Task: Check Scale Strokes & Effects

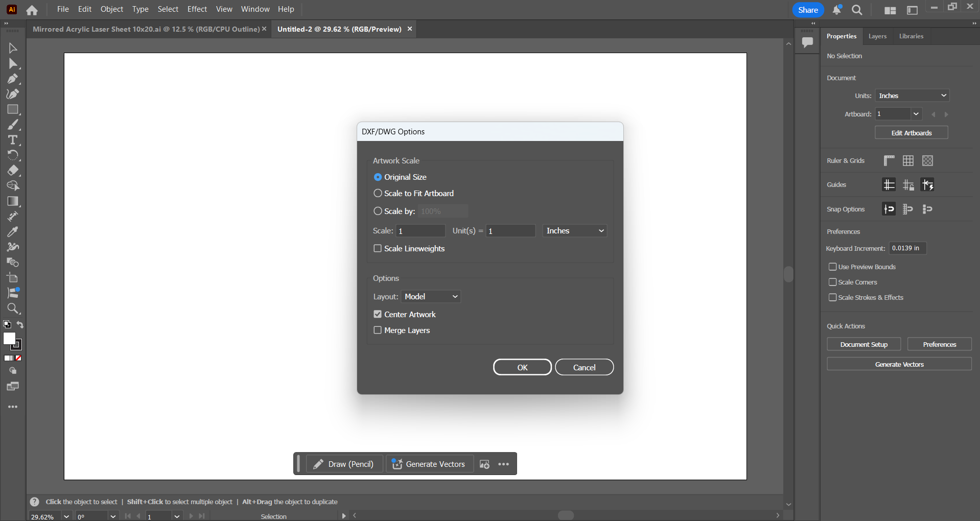Action: (x=832, y=297)
